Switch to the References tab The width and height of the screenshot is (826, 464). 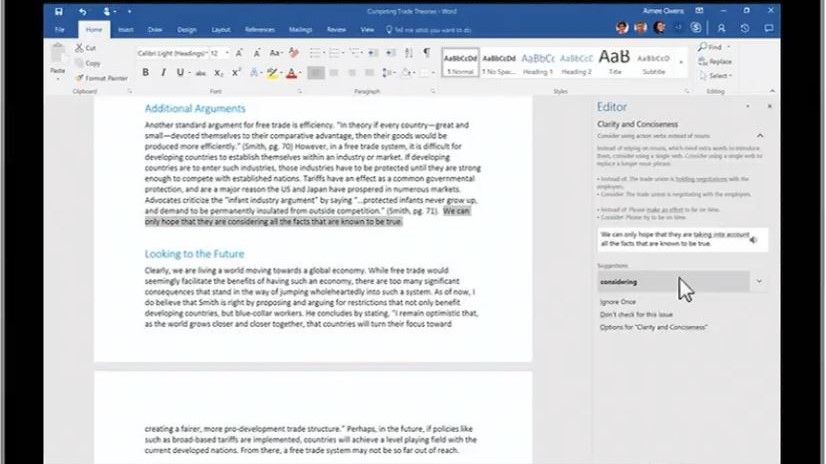pos(260,29)
